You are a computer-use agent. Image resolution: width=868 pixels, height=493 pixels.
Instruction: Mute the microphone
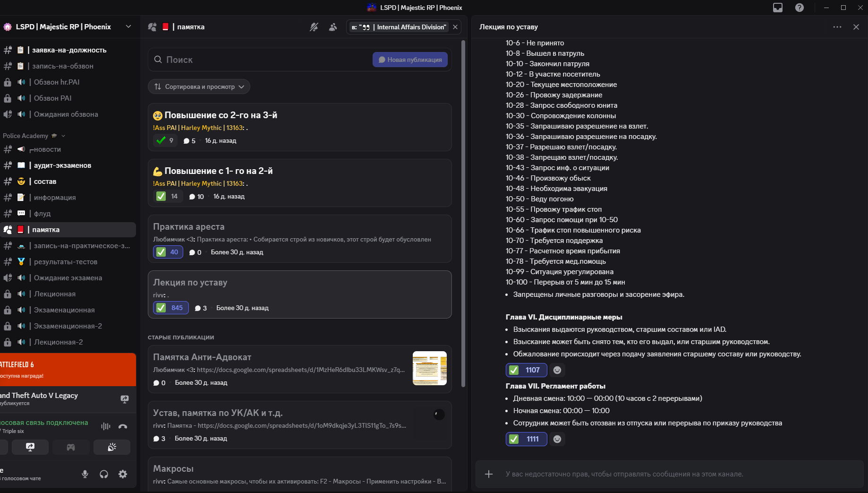85,474
